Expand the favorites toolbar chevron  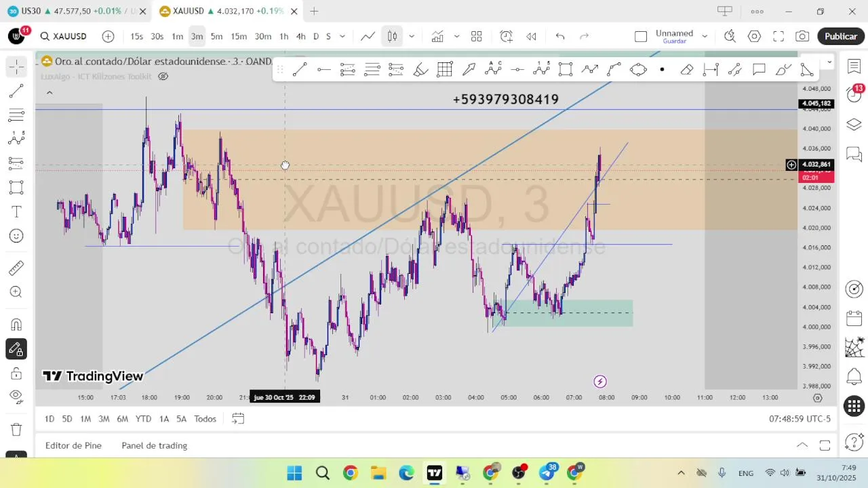point(829,62)
